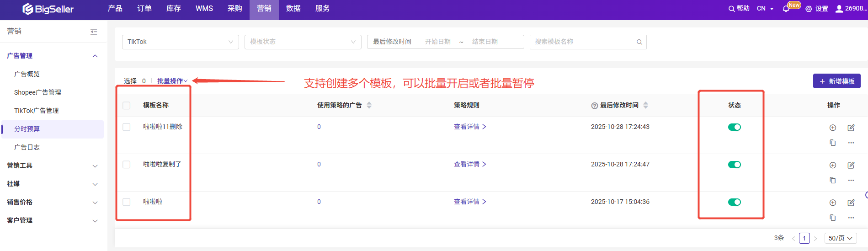
Task: Click the copy icon for 啦啦啦复制了 template
Action: (x=832, y=180)
